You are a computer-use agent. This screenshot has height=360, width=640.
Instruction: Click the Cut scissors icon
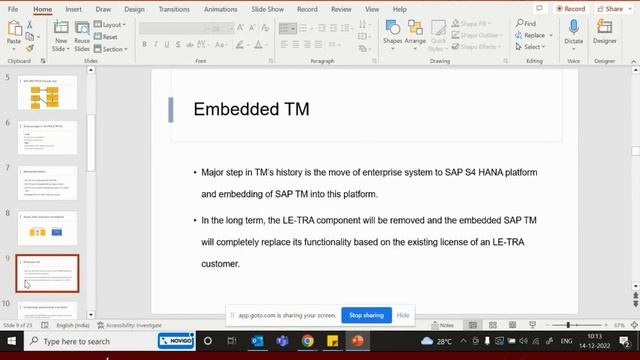tap(30, 25)
